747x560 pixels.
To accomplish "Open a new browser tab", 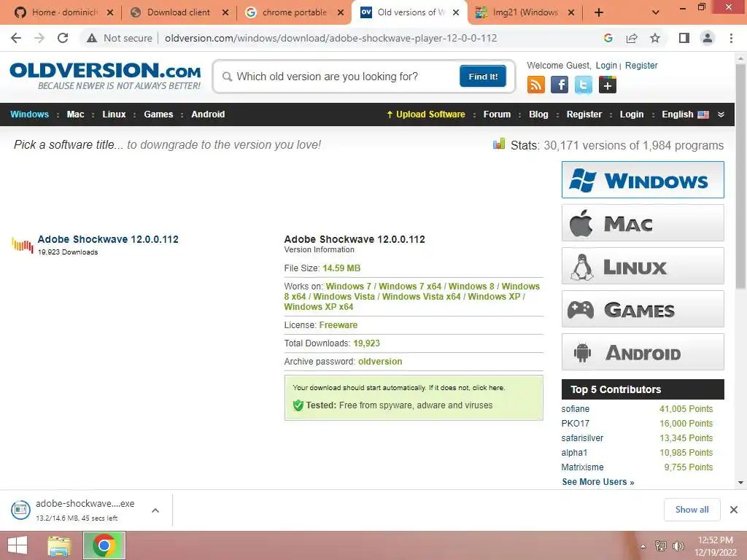I will point(599,12).
